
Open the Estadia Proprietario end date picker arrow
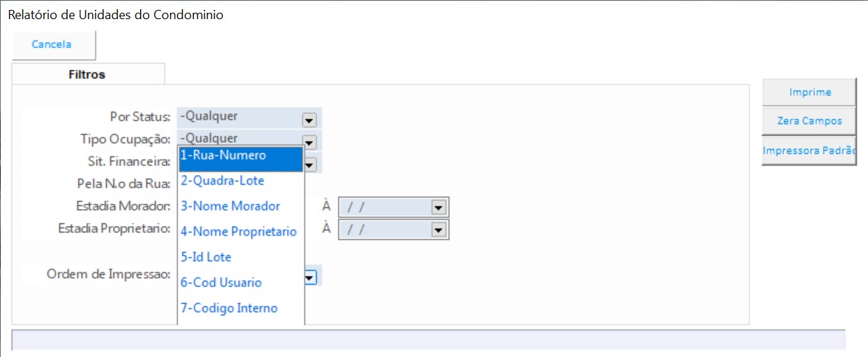[x=439, y=230]
